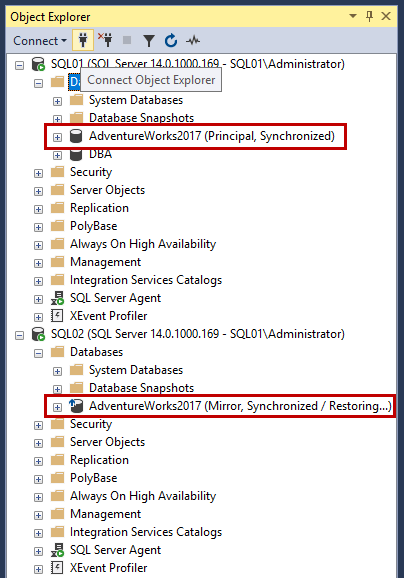Expand AdventureWorks2017 Principal database node
This screenshot has width=404, height=578.
pos(57,137)
